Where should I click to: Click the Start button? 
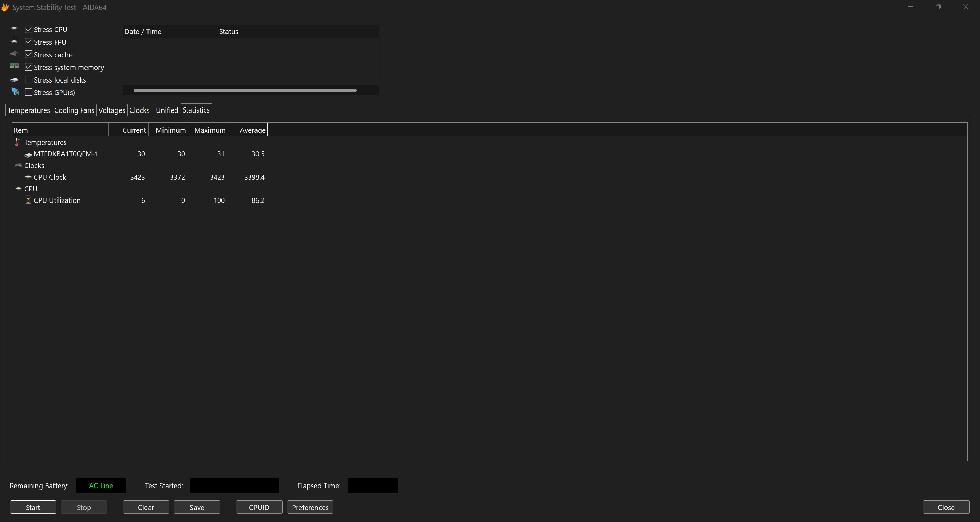(33, 507)
